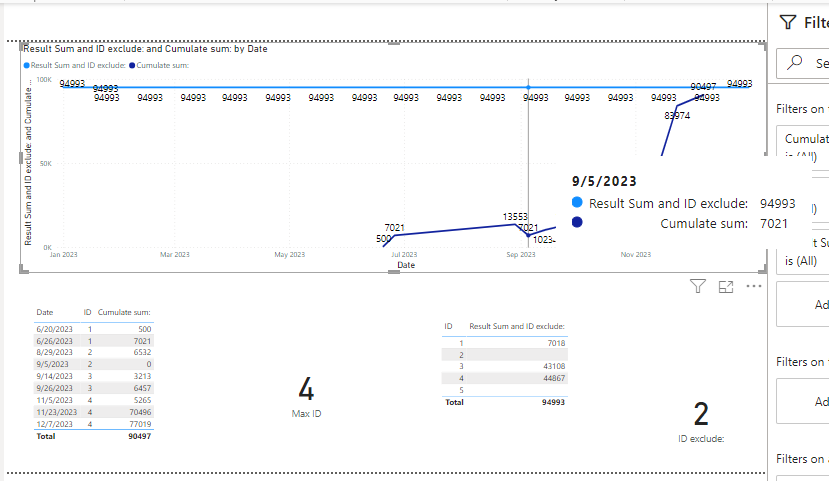This screenshot has width=829, height=481.
Task: Click the filter funnel icon in Filters pane
Action: point(788,22)
